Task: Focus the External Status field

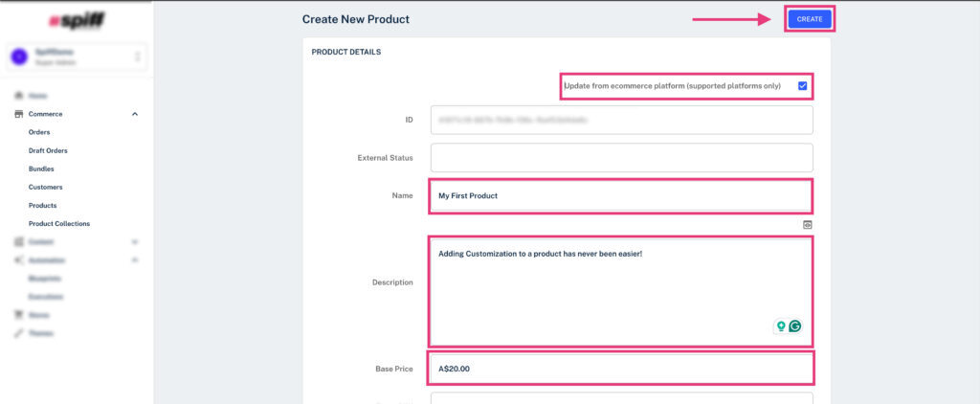Action: point(621,158)
